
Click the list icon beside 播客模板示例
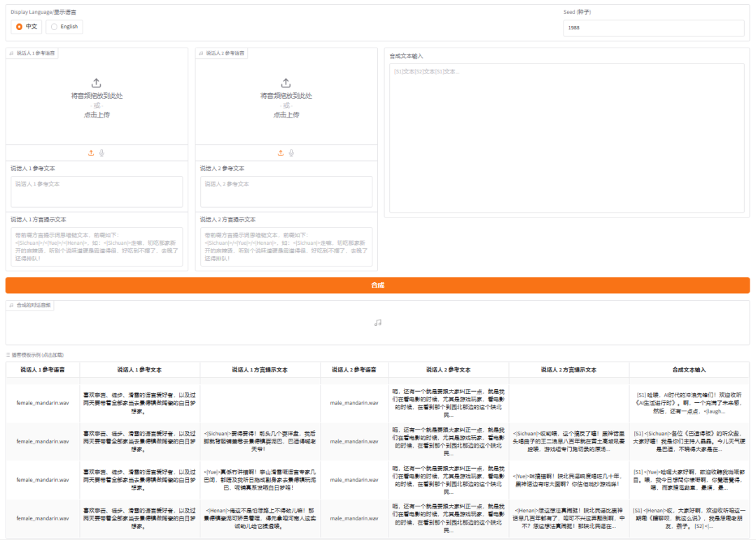coord(8,355)
